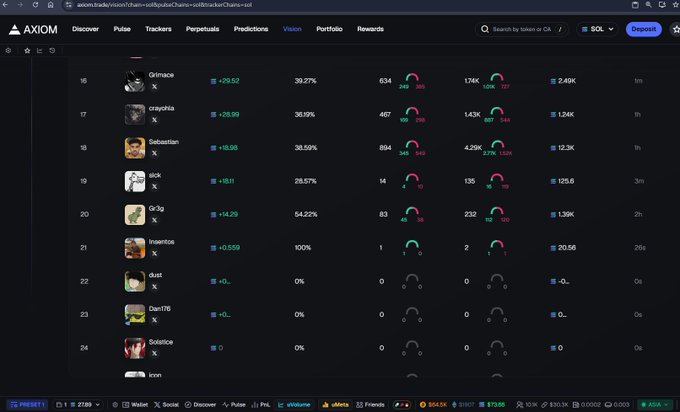Click Grimace's avatar thumbnail
Screen dimensions: 680x412
(135, 81)
